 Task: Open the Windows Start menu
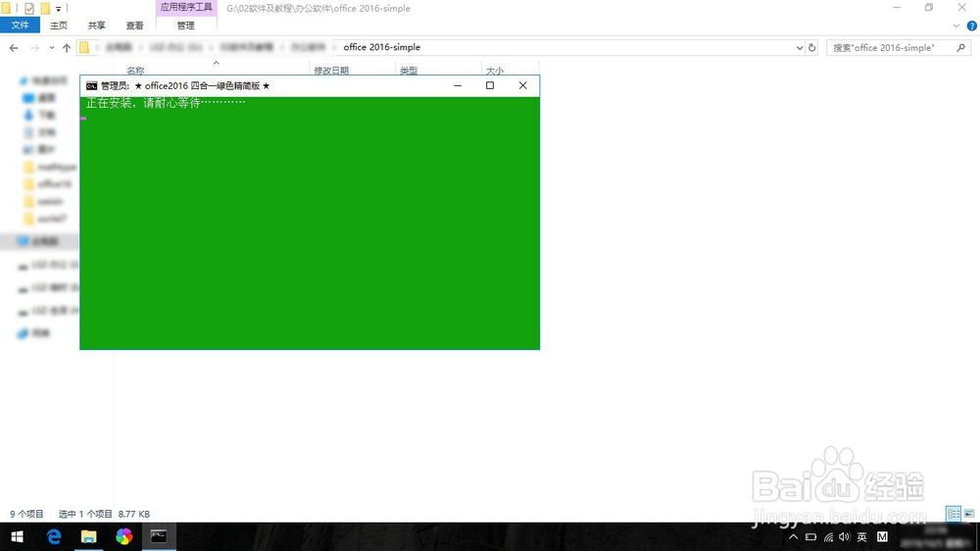pos(17,536)
